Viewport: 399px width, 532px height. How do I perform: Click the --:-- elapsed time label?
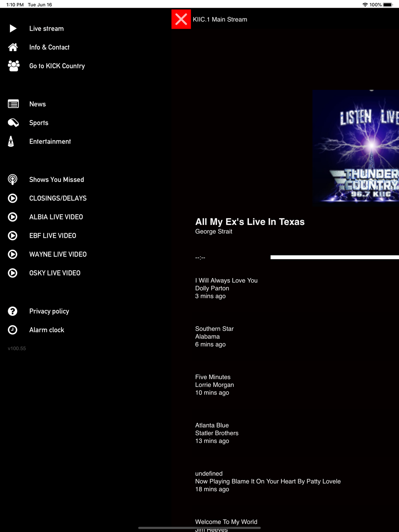(200, 258)
